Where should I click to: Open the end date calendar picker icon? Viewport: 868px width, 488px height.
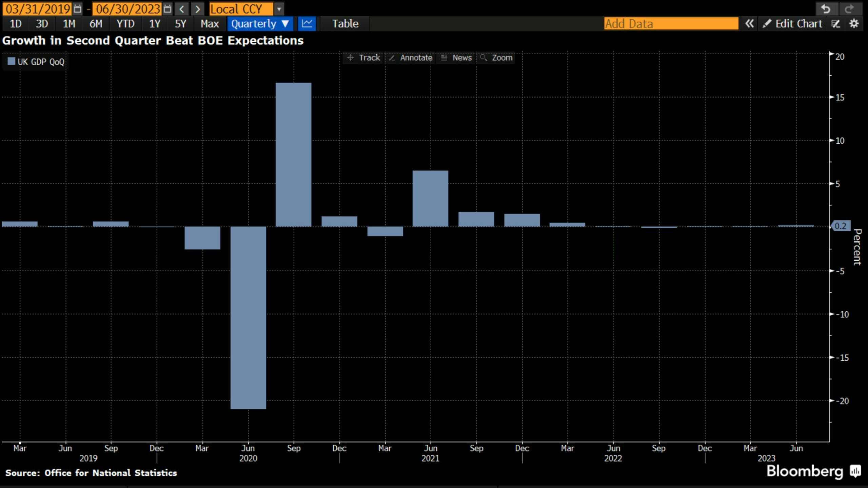(167, 9)
